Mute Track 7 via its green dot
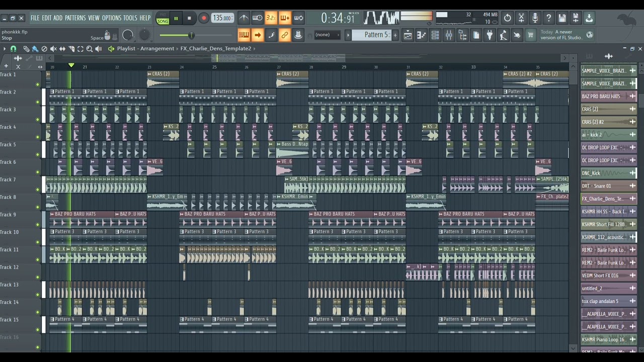Screen dimensions: 644x362 (x=38, y=190)
